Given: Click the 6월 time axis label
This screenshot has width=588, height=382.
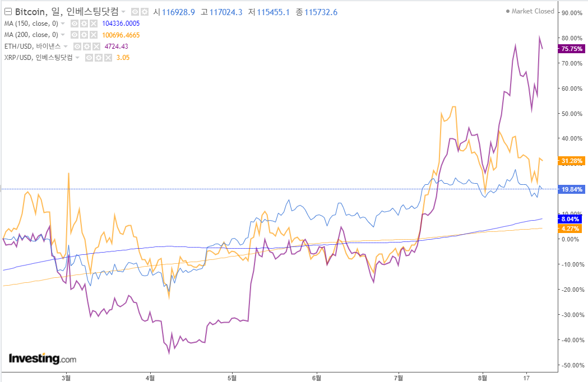Looking at the screenshot, I should 317,378.
